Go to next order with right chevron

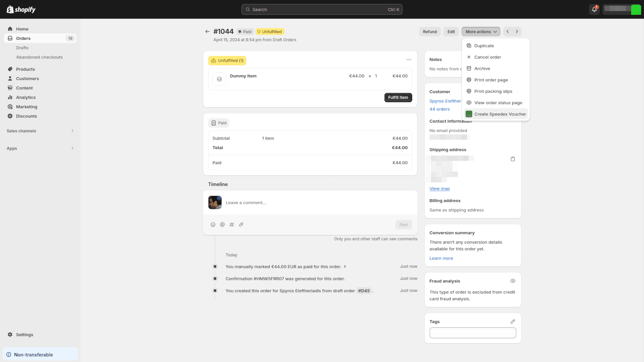[517, 32]
